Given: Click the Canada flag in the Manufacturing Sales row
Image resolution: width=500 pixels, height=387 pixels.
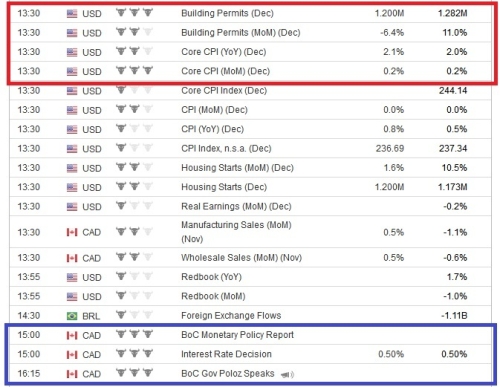Looking at the screenshot, I should click(x=72, y=232).
